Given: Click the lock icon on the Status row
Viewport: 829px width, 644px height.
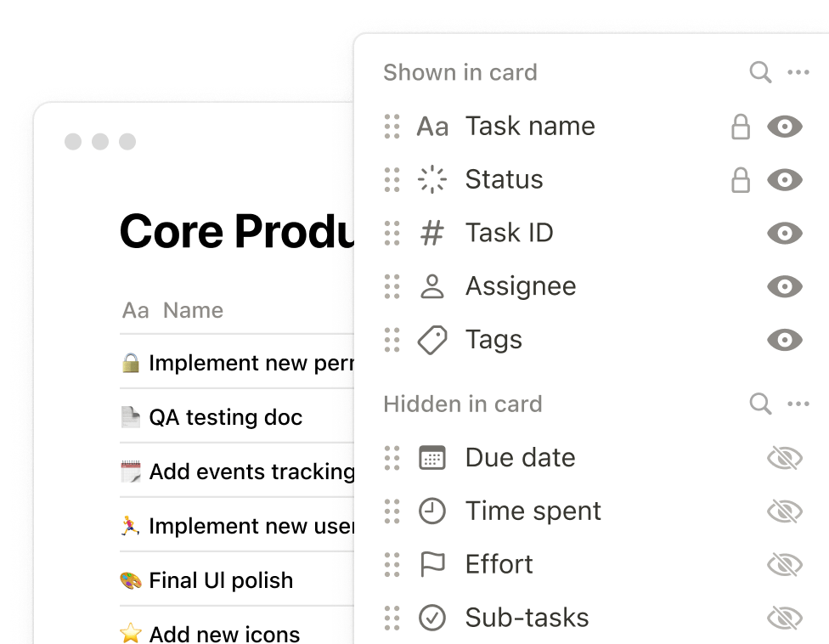Looking at the screenshot, I should click(x=741, y=180).
